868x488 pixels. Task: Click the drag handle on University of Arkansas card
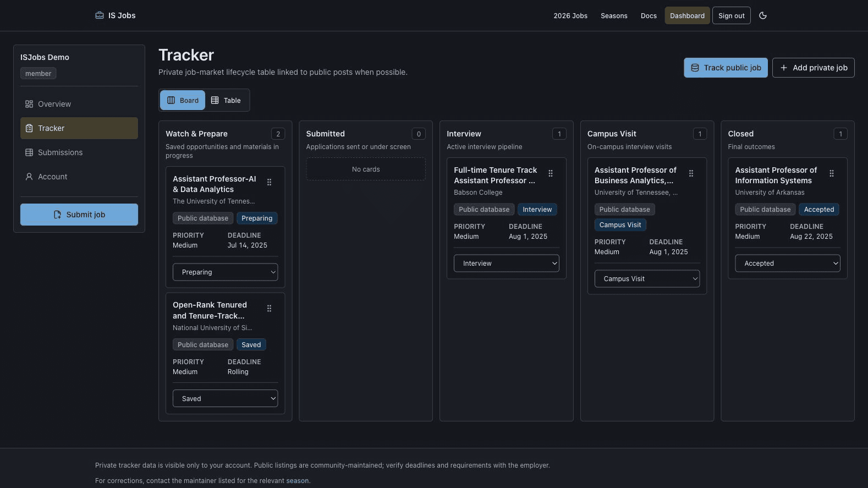[832, 173]
